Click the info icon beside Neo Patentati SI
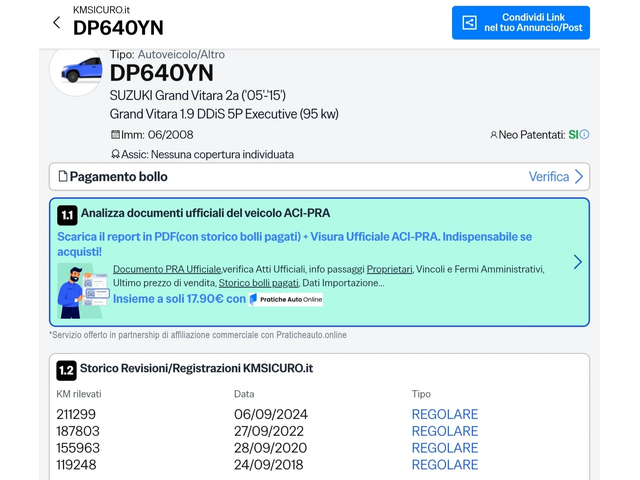The image size is (640, 480). coord(585,134)
